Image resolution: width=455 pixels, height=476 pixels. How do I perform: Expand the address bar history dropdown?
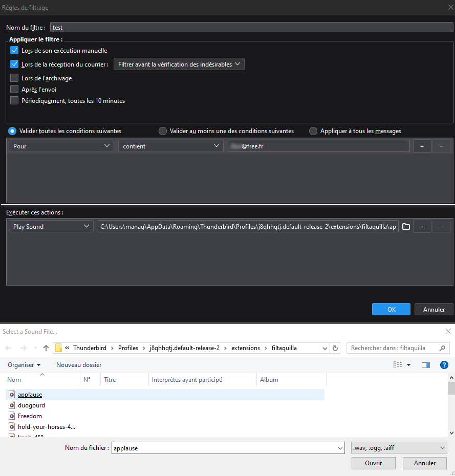coord(325,348)
